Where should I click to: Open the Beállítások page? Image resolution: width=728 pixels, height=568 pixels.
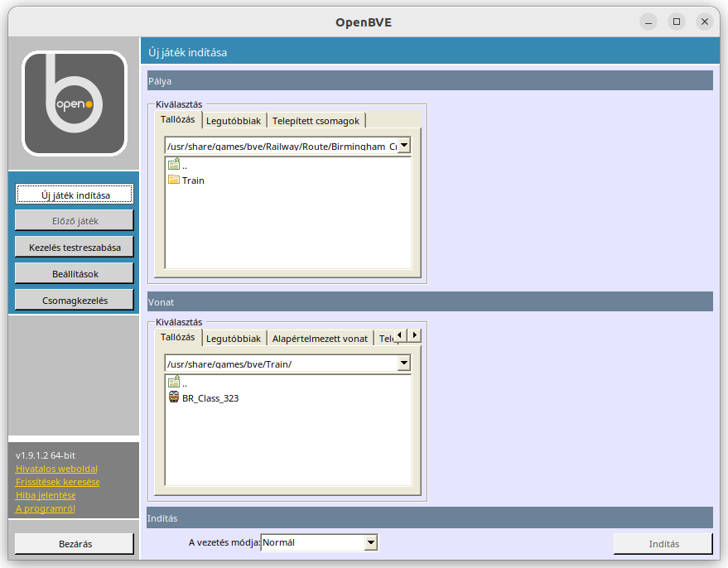(75, 274)
